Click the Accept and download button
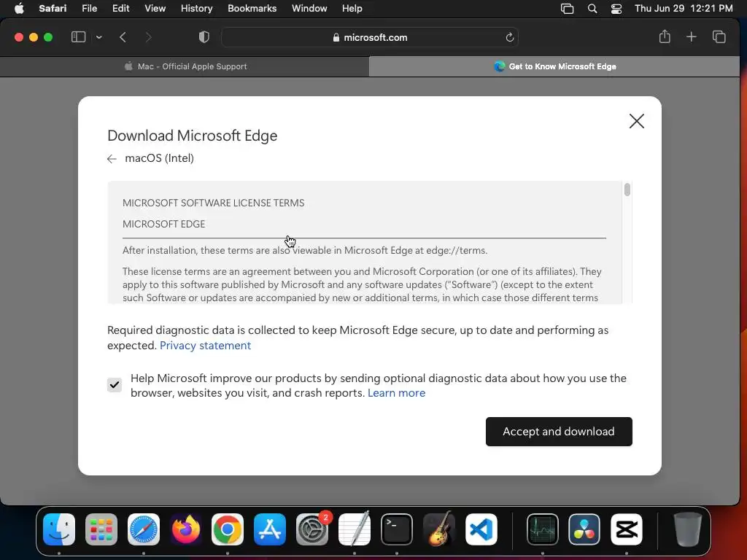 coord(559,432)
